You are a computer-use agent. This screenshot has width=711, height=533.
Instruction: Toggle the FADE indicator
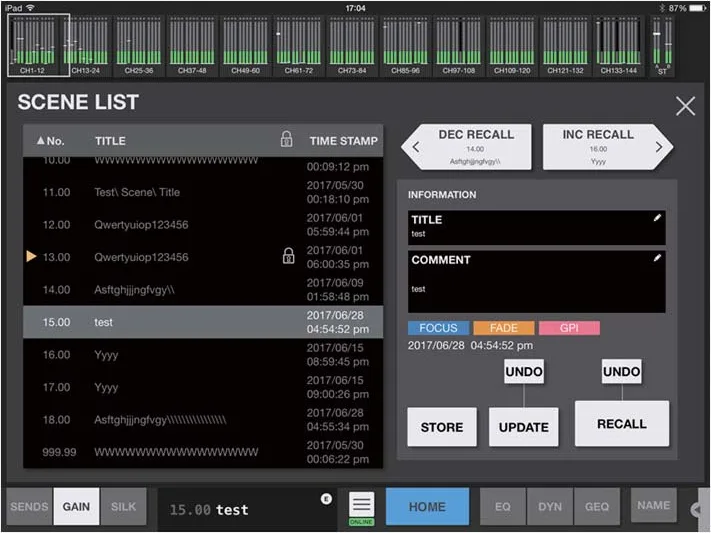click(503, 328)
